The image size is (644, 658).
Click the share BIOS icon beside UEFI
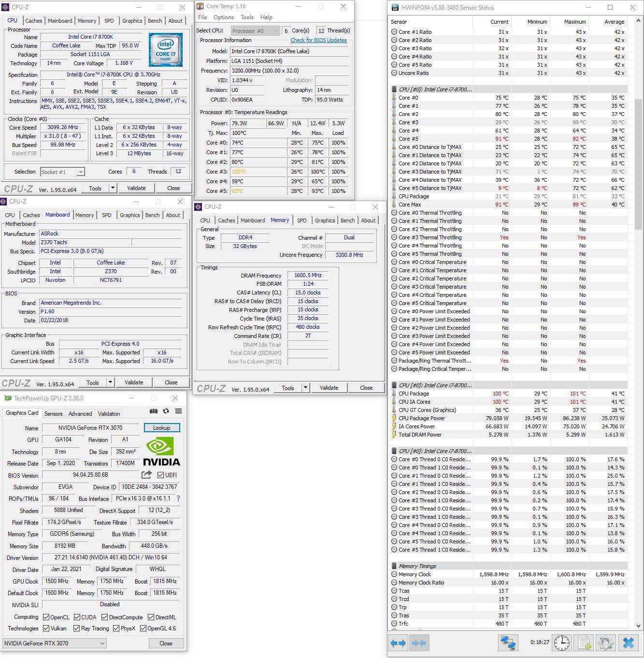pos(146,475)
